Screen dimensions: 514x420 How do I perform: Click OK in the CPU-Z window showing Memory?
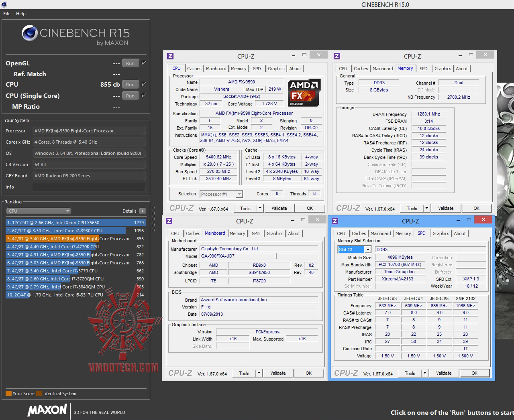point(477,208)
